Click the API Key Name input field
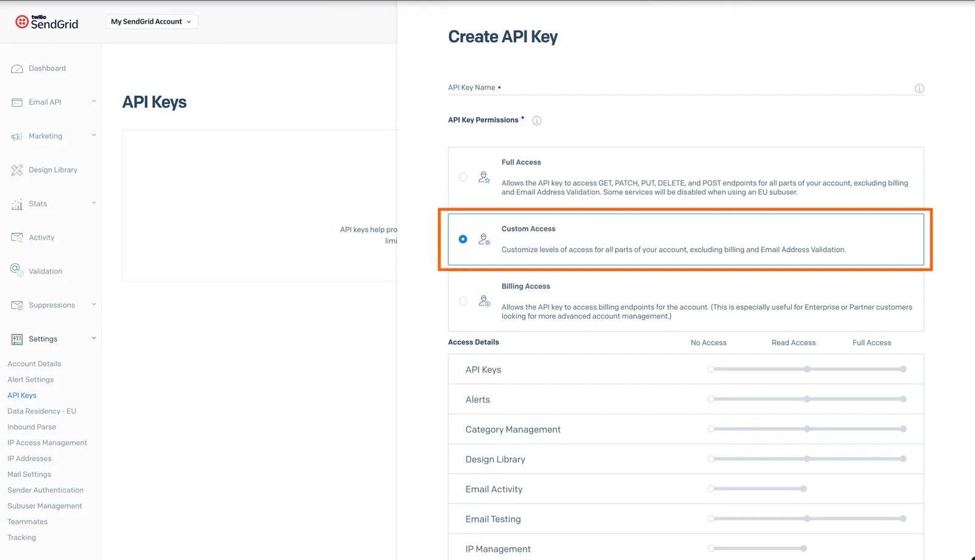 pyautogui.click(x=686, y=88)
